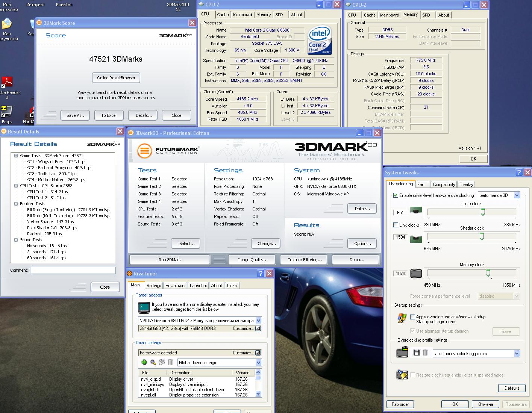Open the NVIDIA GeForce 8800 GTX adapter dropdown
Image resolution: width=532 pixels, height=413 pixels.
click(258, 321)
